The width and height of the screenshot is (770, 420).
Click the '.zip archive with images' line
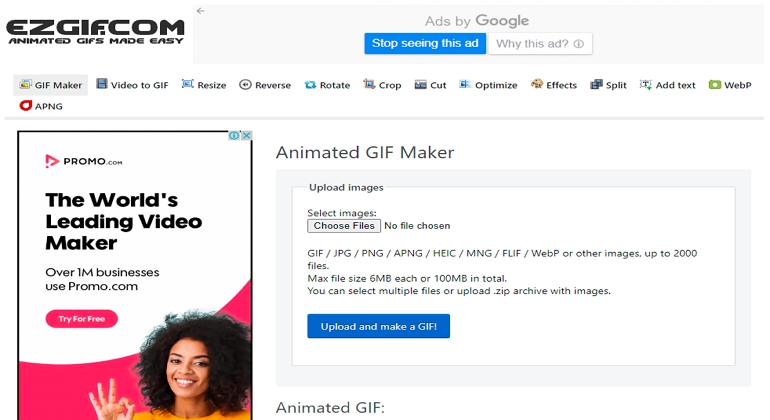click(459, 291)
